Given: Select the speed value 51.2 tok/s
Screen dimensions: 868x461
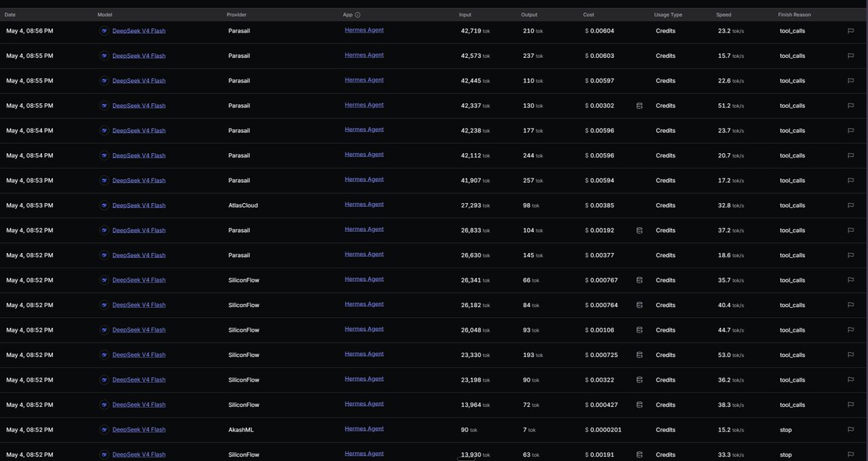Looking at the screenshot, I should click(x=731, y=105).
